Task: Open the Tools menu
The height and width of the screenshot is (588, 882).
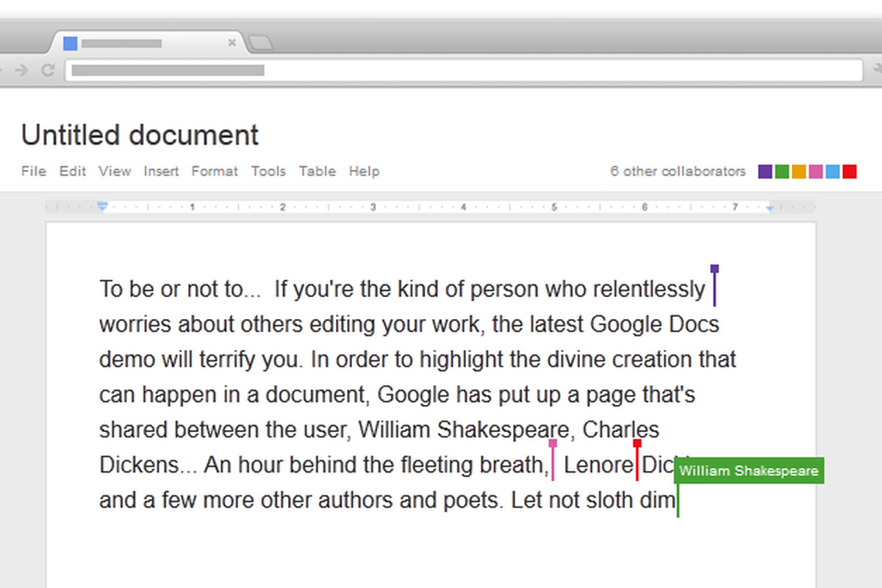Action: click(268, 171)
